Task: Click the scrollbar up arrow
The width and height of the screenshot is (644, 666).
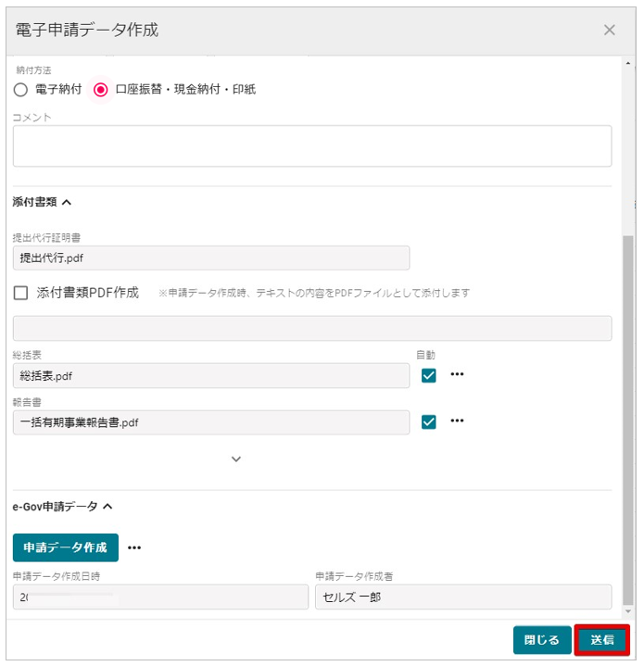Action: 628,63
